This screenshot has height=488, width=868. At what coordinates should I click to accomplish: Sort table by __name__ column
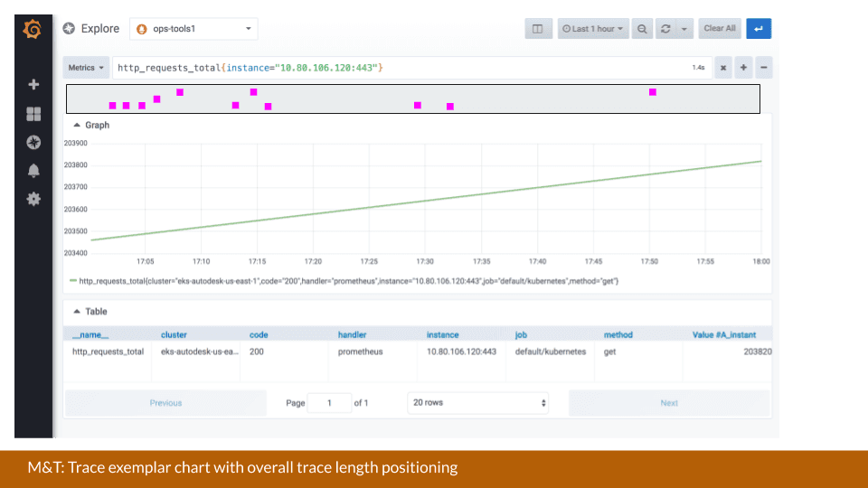(90, 334)
